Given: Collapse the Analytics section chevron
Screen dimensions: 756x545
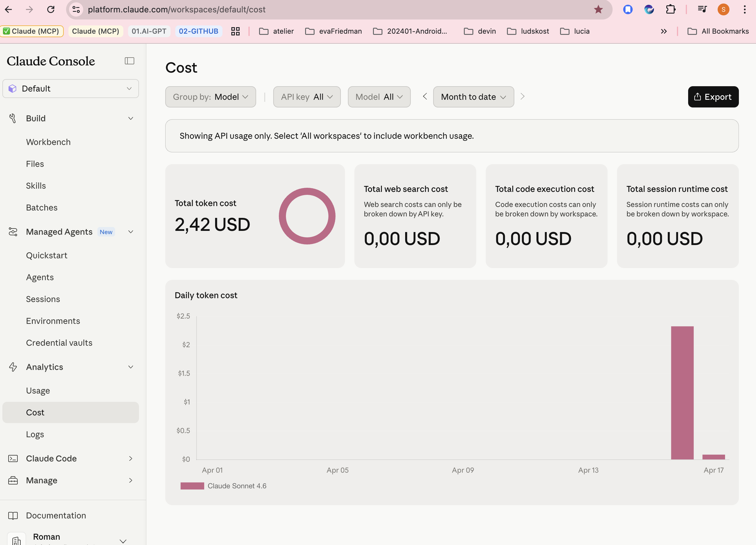Looking at the screenshot, I should click(131, 367).
